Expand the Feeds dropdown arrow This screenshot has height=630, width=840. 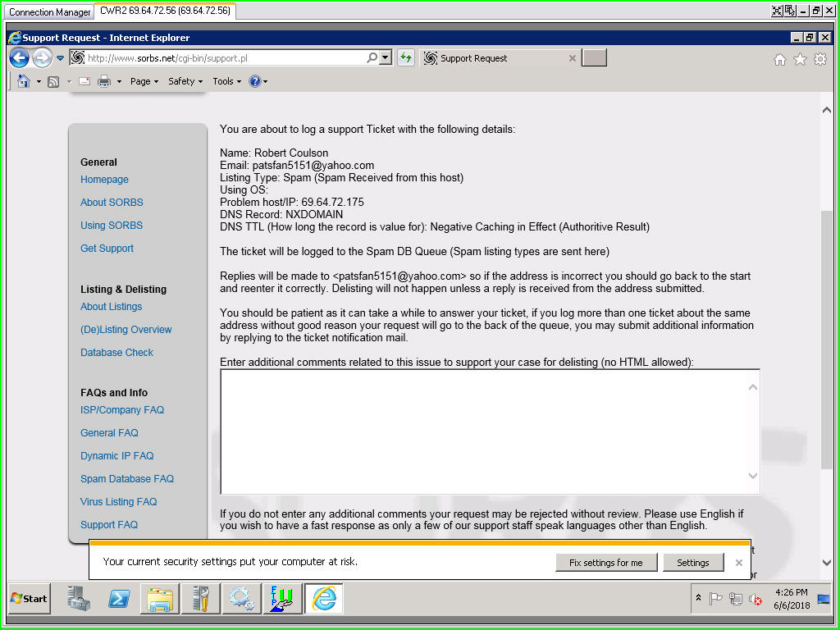click(x=69, y=81)
